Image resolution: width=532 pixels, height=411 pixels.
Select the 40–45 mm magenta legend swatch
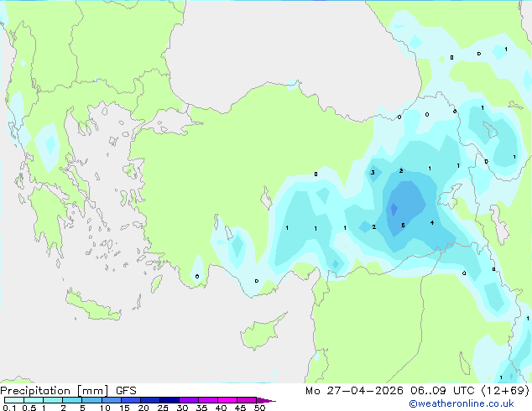[x=227, y=400]
